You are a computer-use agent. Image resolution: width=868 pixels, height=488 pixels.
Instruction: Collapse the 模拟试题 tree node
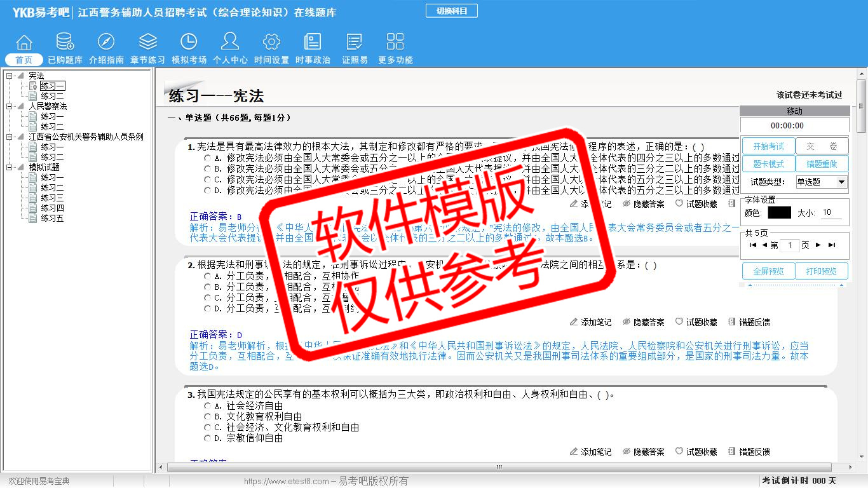(x=10, y=168)
